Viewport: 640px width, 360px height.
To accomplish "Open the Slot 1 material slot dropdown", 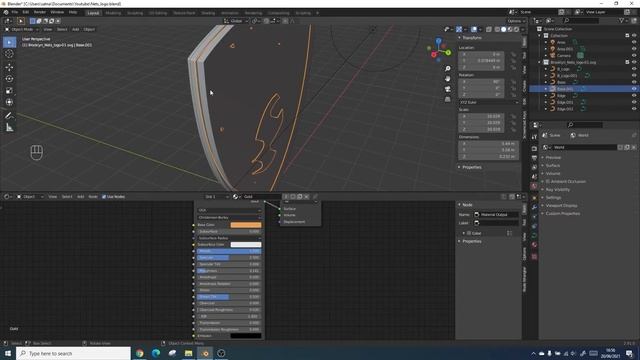I will [217, 197].
